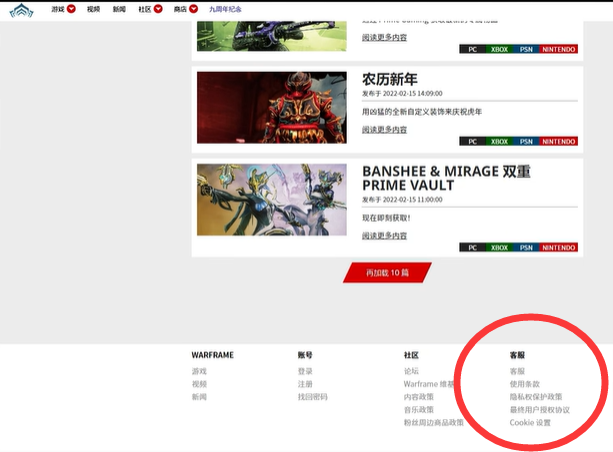
Task: Expand the 游戏 dropdown arrow in top navigation
Action: (x=71, y=9)
